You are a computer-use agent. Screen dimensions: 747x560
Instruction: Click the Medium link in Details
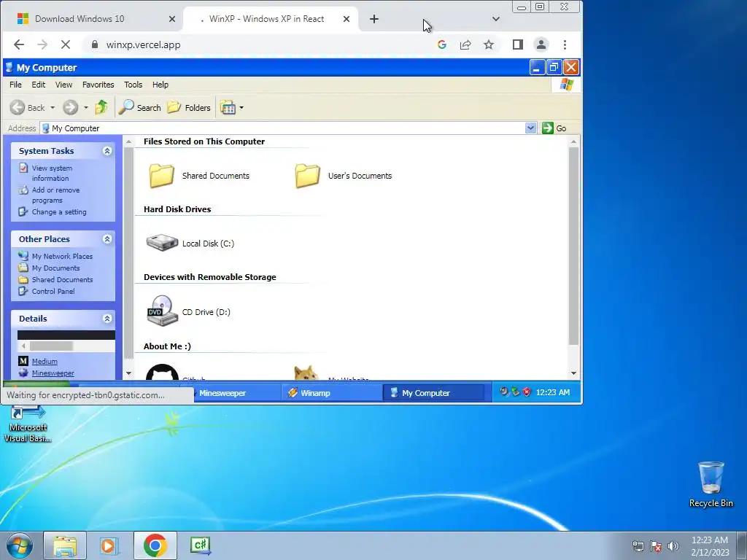(x=44, y=362)
